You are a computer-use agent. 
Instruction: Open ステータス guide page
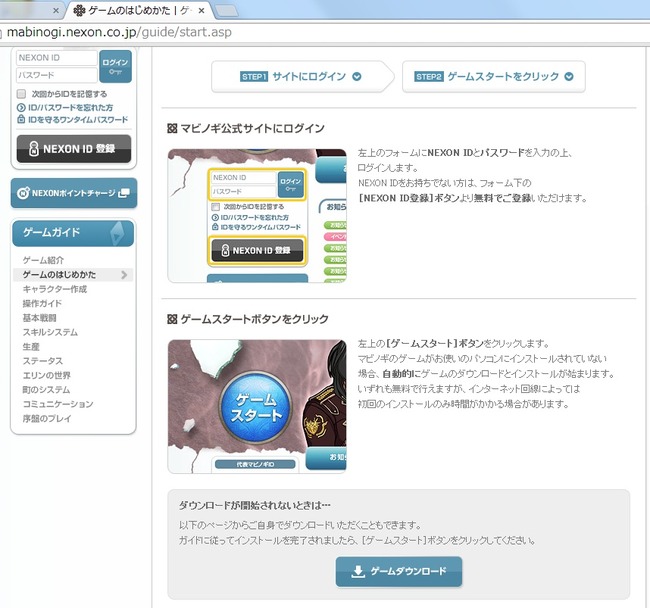click(x=43, y=361)
